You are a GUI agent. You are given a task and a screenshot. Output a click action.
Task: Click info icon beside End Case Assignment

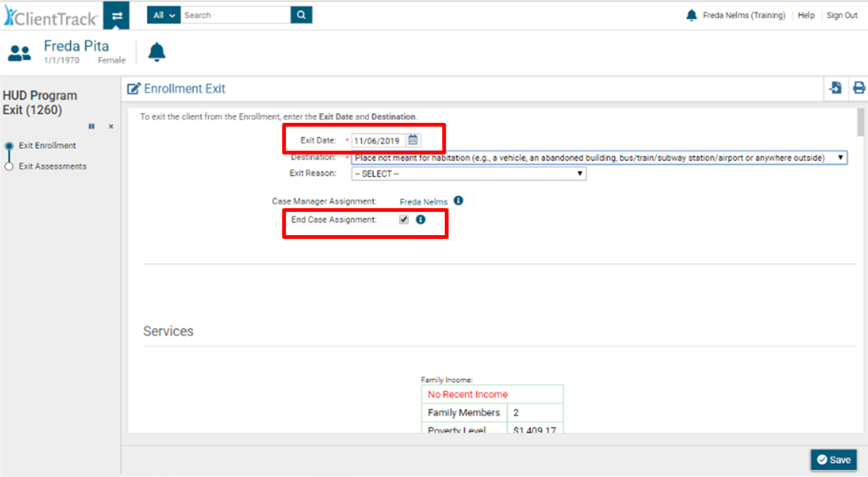(x=420, y=219)
